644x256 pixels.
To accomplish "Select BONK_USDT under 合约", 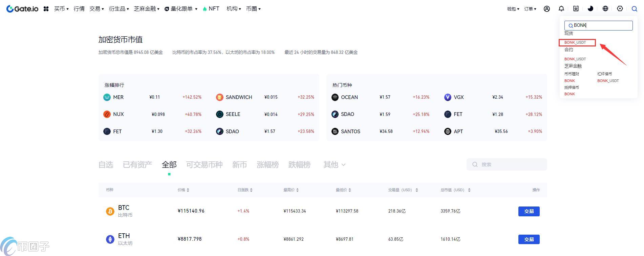I will 575,59.
